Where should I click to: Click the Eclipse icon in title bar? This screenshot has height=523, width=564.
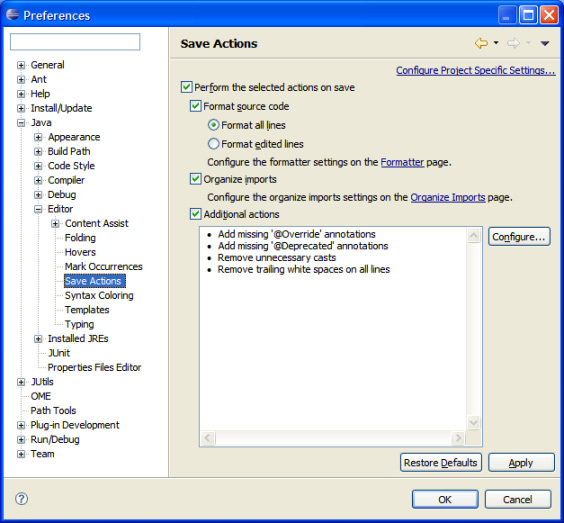click(x=12, y=15)
